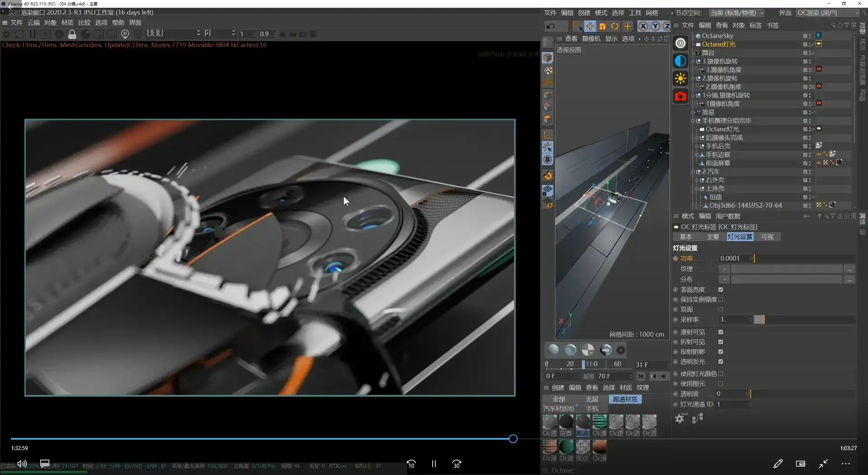The width and height of the screenshot is (868, 475).
Task: Click the 采样率 slider bar
Action: pos(805,320)
